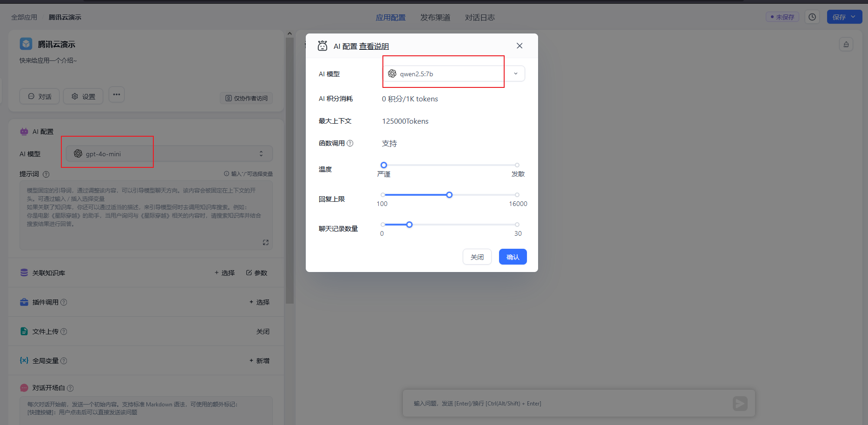Click 查看说明 link in dialog header
The width and height of the screenshot is (868, 425).
click(x=374, y=46)
